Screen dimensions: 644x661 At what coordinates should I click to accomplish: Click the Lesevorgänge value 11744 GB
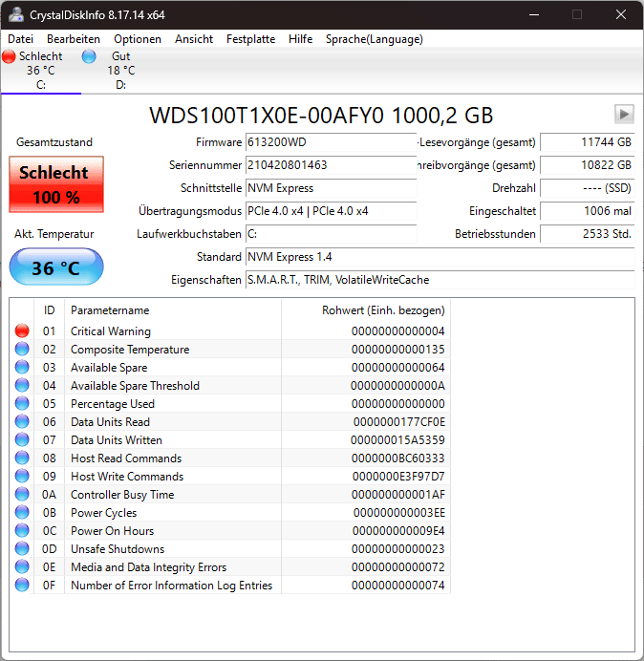[x=587, y=142]
